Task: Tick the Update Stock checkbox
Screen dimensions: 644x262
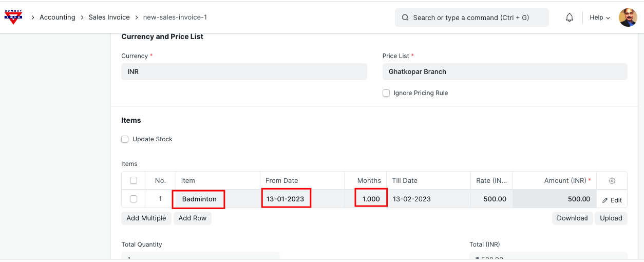Action: (125, 139)
